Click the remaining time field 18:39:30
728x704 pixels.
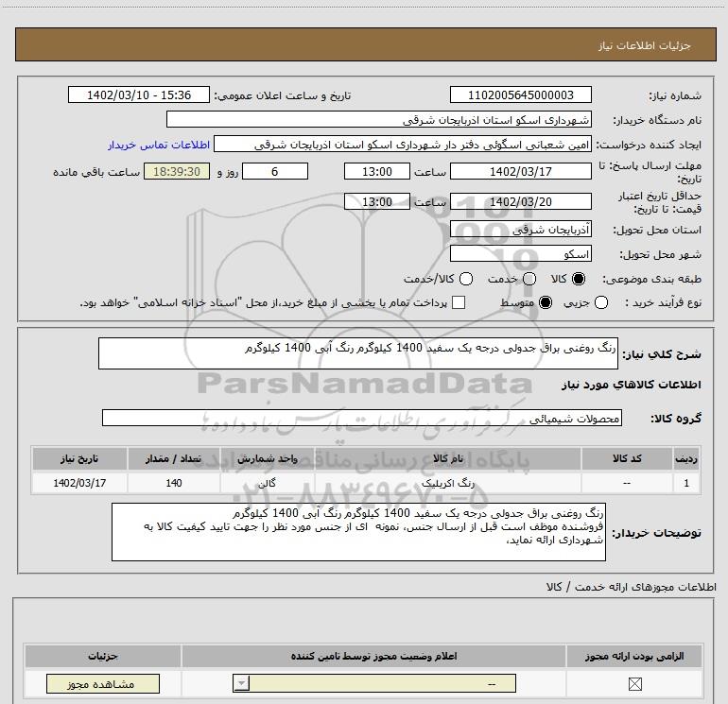click(177, 172)
